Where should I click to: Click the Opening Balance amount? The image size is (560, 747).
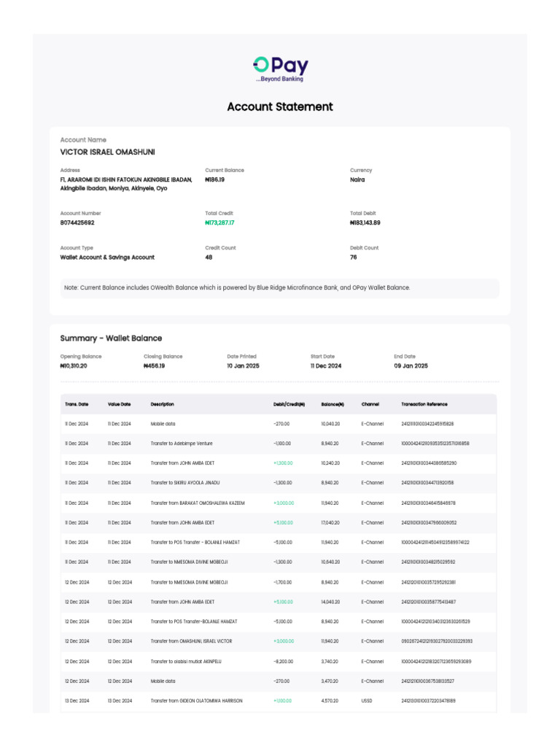click(74, 365)
